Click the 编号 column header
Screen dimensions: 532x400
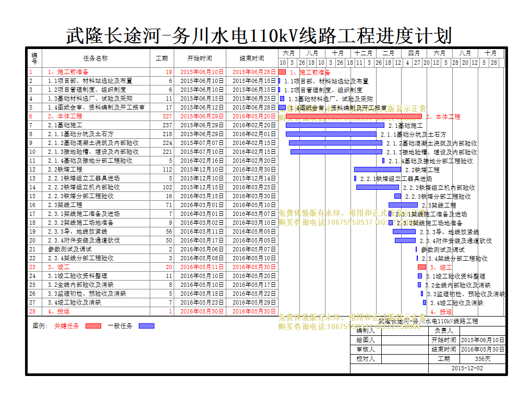(34, 58)
